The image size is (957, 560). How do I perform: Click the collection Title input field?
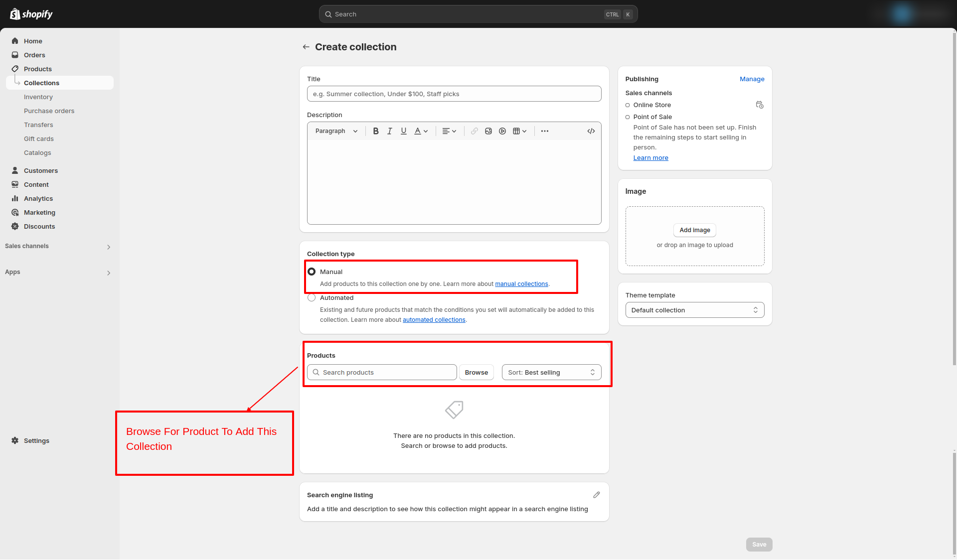point(454,94)
